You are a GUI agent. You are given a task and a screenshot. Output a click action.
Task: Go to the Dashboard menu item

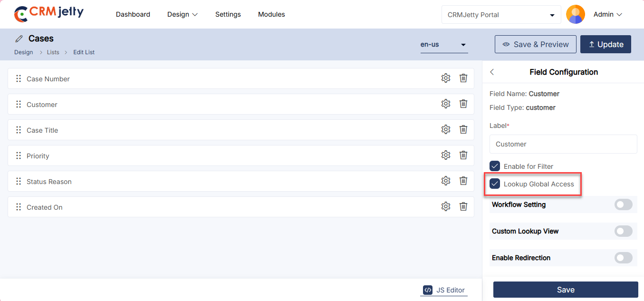[x=133, y=15]
